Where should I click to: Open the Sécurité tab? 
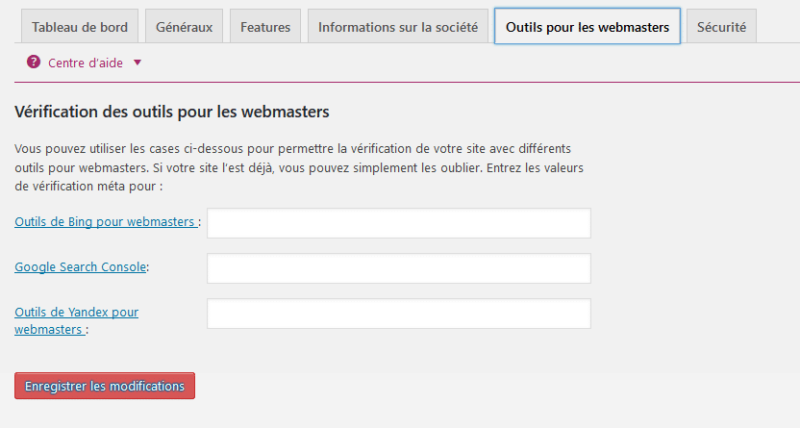721,27
